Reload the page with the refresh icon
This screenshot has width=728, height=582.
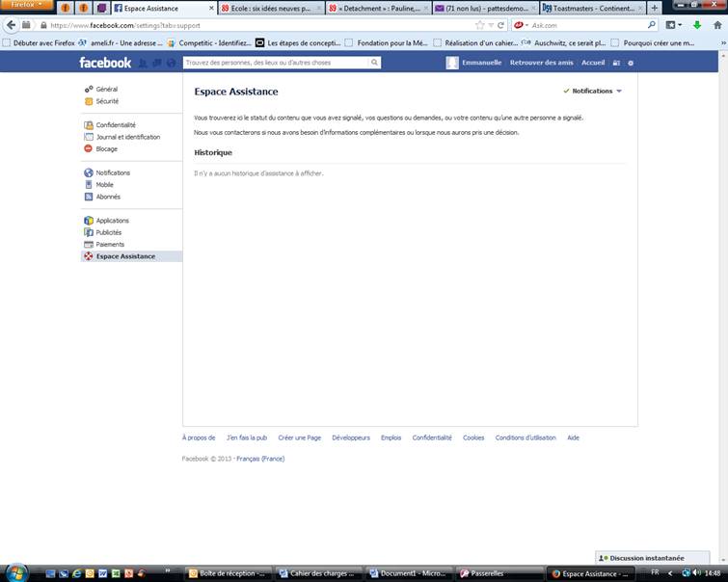[500, 25]
